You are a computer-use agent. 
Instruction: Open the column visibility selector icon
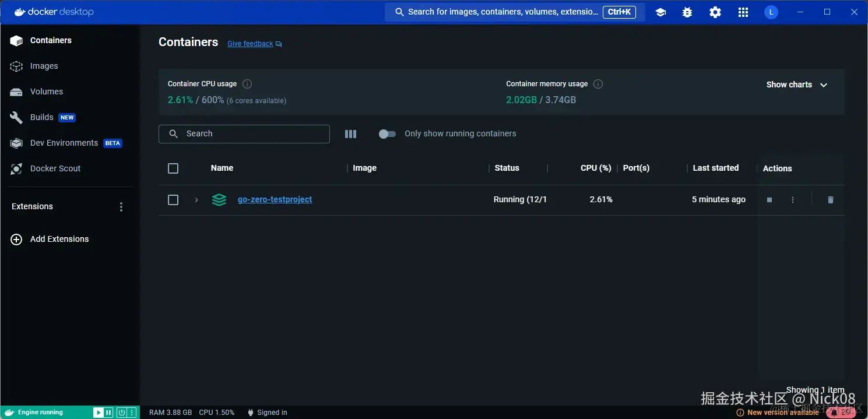click(x=350, y=134)
